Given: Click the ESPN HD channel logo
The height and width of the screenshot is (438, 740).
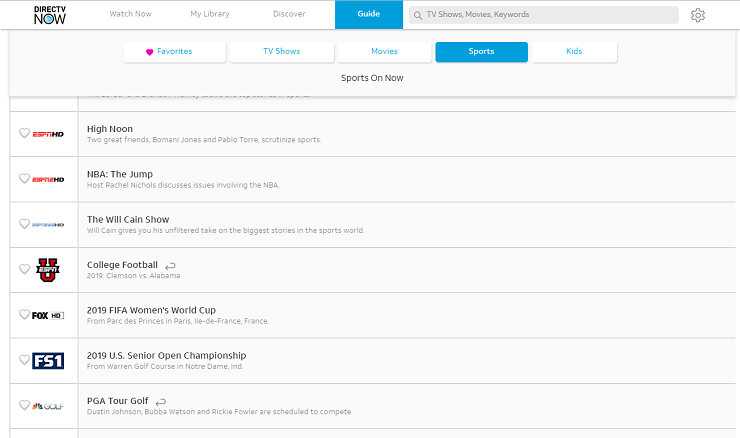Looking at the screenshot, I should click(x=48, y=135).
